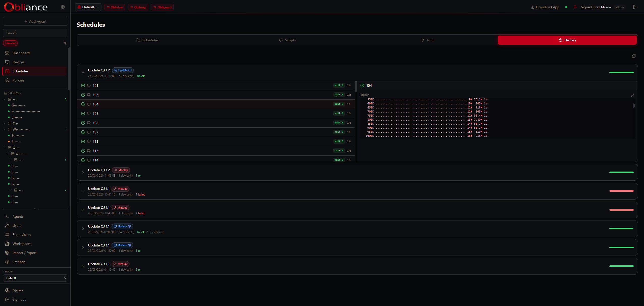Click the sort swap toggle beside Devices pill

coord(65,43)
